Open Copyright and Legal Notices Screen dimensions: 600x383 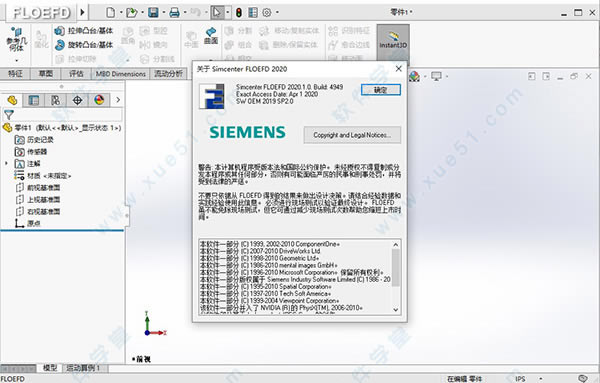coord(352,135)
